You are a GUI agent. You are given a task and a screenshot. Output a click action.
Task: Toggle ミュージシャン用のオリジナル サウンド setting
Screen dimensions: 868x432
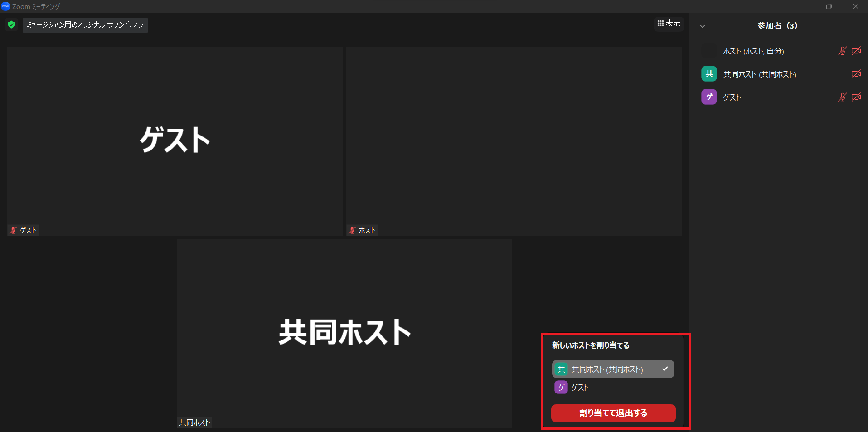pyautogui.click(x=85, y=24)
